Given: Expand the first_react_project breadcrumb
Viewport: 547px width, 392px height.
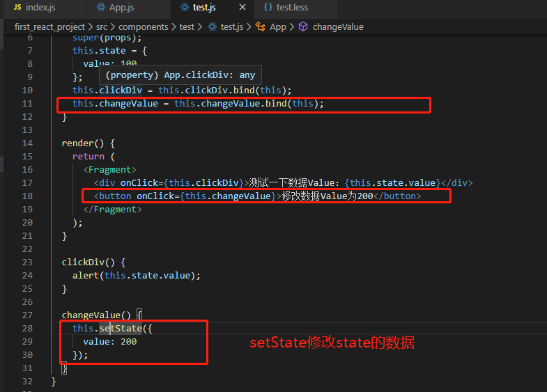Looking at the screenshot, I should pyautogui.click(x=49, y=27).
